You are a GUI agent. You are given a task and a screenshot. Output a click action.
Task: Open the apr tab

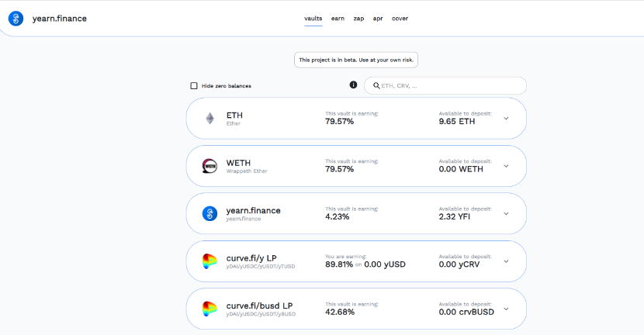coord(378,19)
